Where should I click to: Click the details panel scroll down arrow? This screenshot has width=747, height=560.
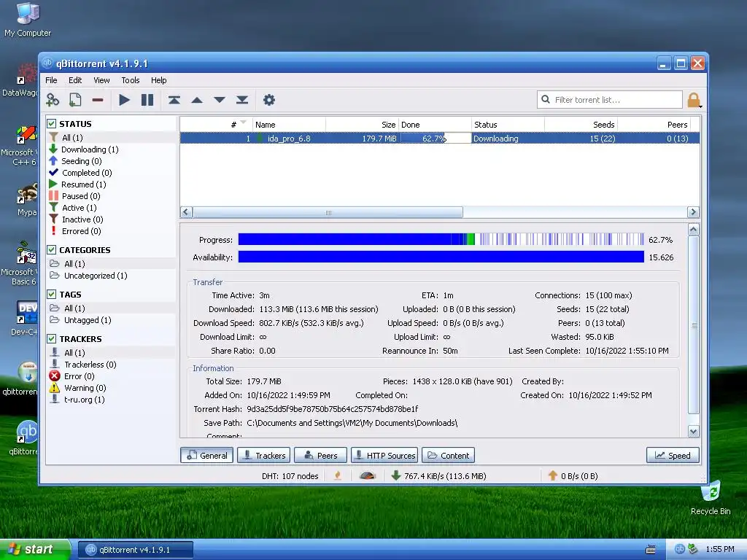(x=693, y=432)
